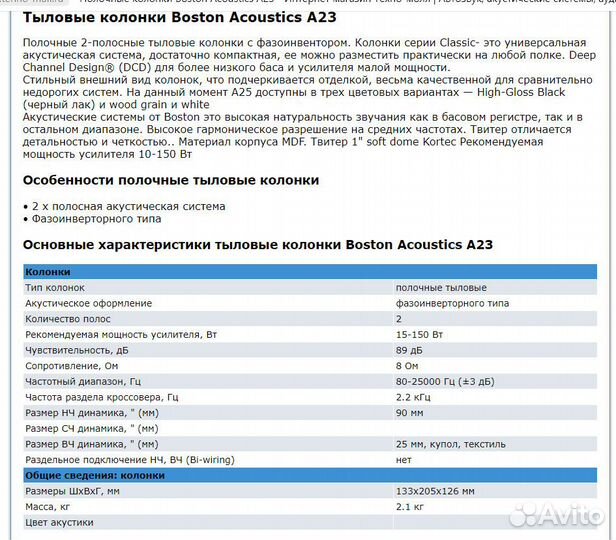Click the blue 'Колонки' table header
Screen dimensions: 616x540
coord(48,272)
